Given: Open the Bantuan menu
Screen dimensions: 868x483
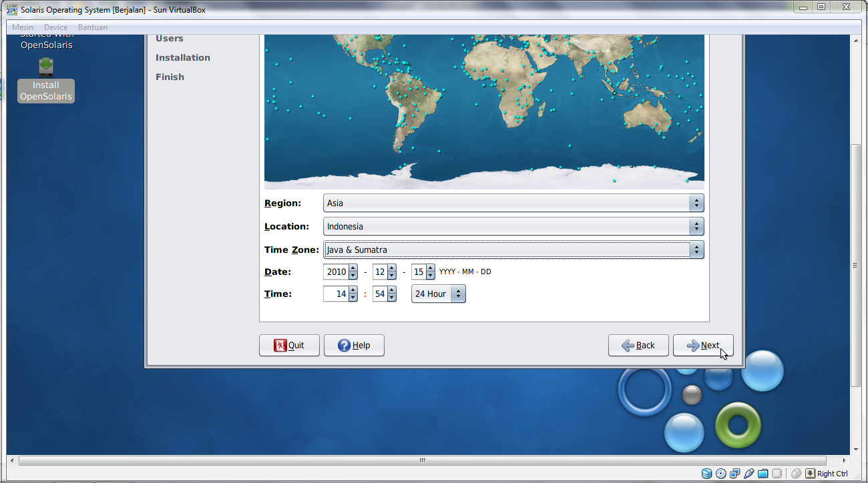Looking at the screenshot, I should [x=93, y=27].
